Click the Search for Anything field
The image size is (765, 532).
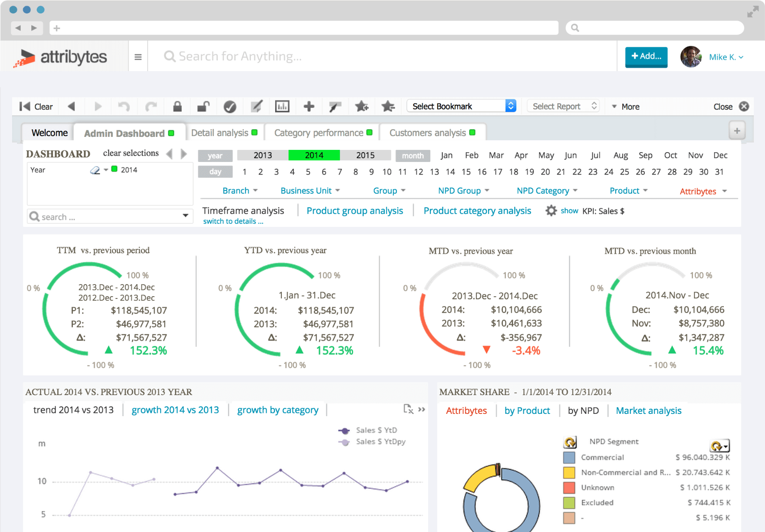[382, 56]
